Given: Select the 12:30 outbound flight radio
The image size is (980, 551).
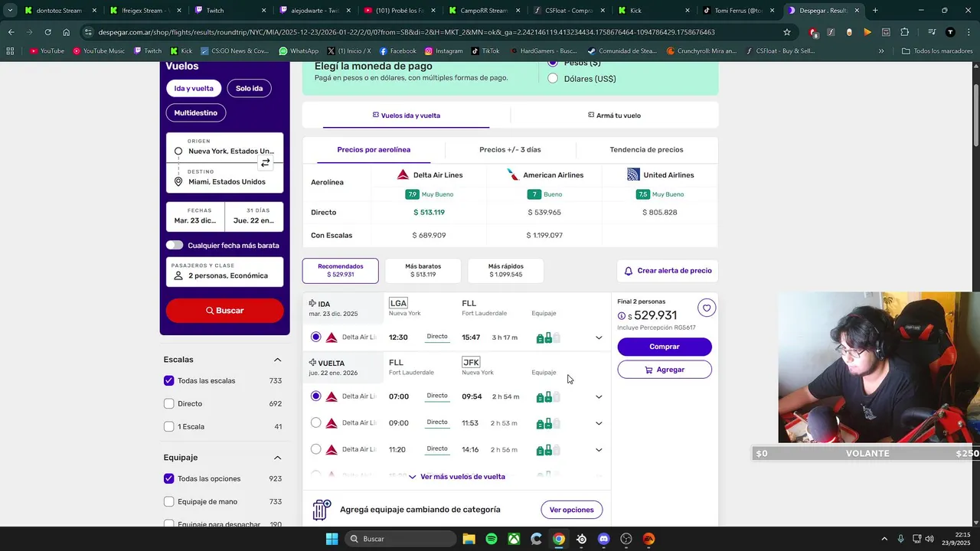Looking at the screenshot, I should [x=316, y=337].
